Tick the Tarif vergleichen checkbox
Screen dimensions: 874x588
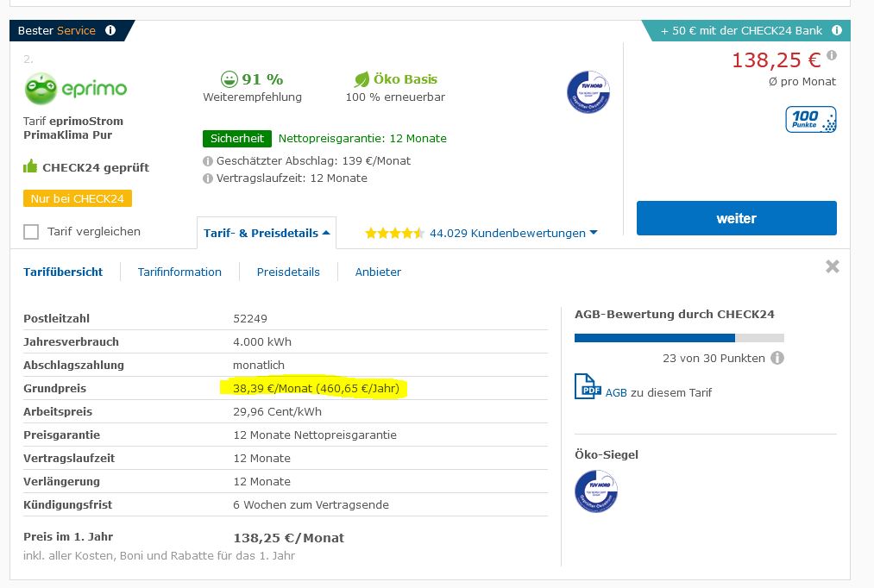click(x=31, y=232)
